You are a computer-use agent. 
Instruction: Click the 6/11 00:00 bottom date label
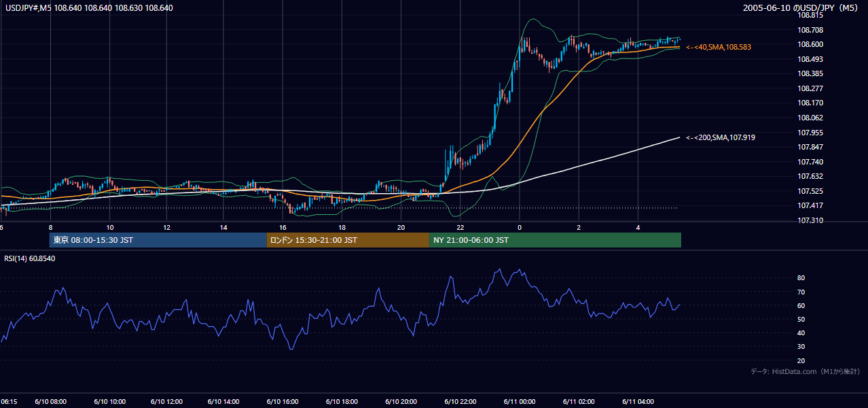520,402
